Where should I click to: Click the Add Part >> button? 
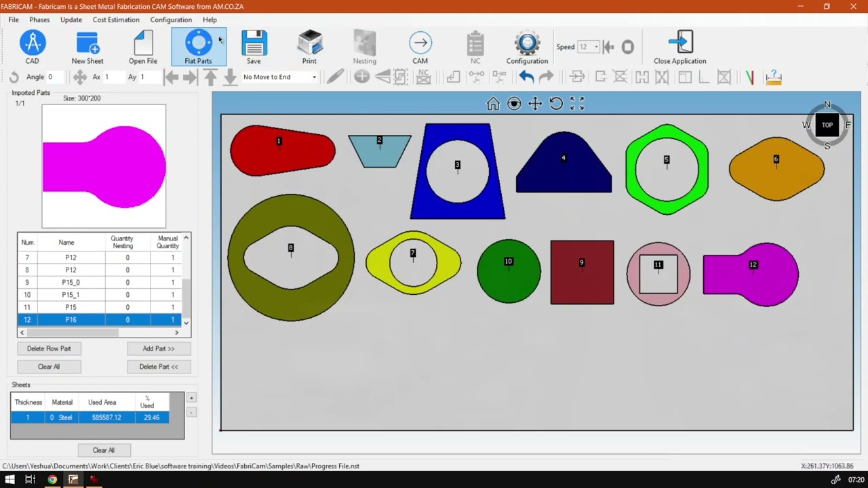point(159,348)
